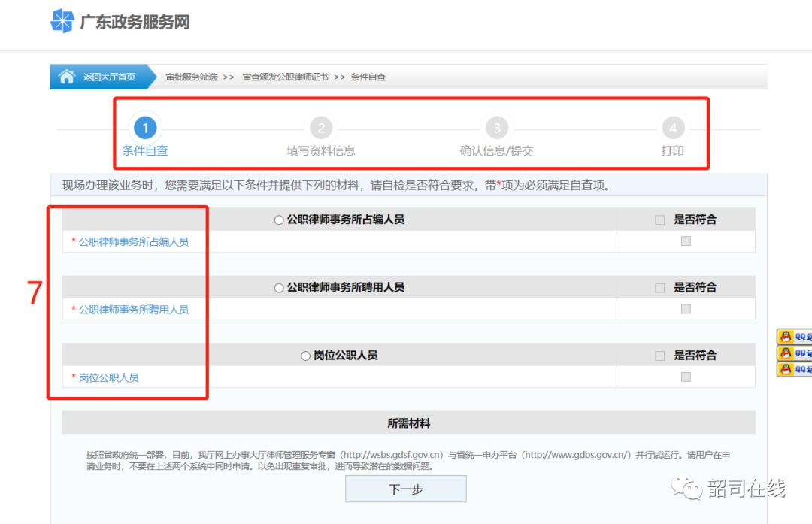Viewport: 812px width, 524px height.
Task: Select the 公职律师事务所聘用人员 radio button
Action: pos(279,288)
